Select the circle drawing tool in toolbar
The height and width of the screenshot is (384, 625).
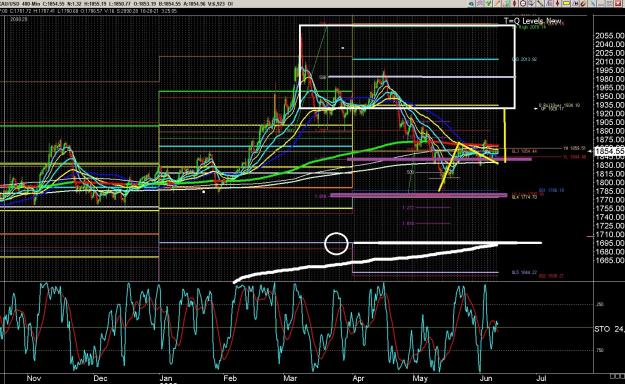pos(523,4)
